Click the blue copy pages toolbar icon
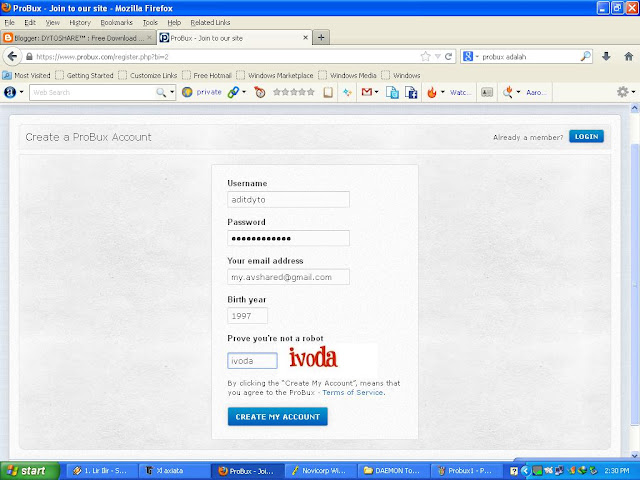 coord(392,93)
